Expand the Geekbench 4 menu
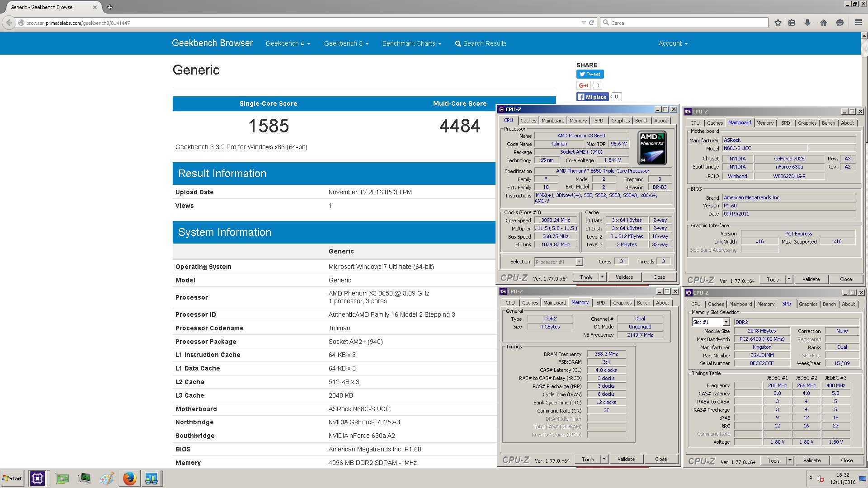Image resolution: width=868 pixels, height=488 pixels. 288,43
